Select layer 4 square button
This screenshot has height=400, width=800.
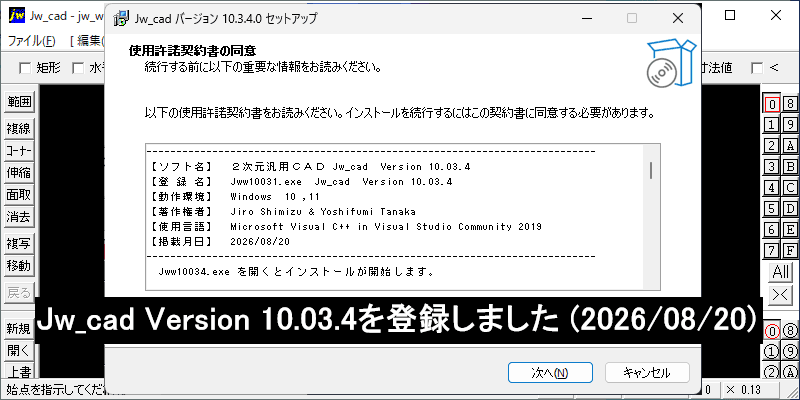click(x=772, y=188)
